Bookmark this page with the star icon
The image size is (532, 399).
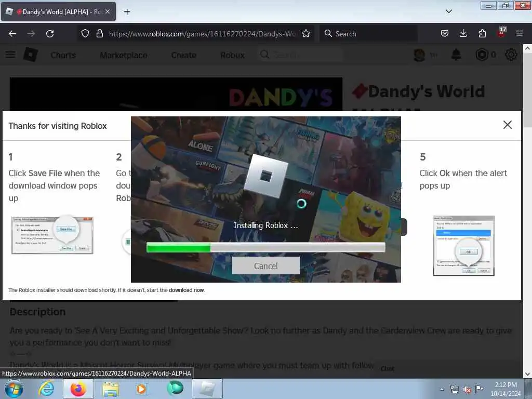point(306,34)
